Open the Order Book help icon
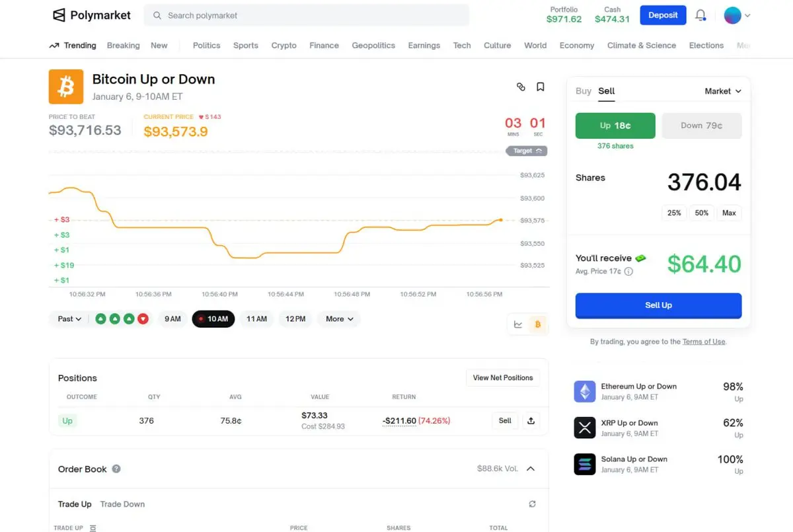Screen dimensions: 793x532 [116, 469]
